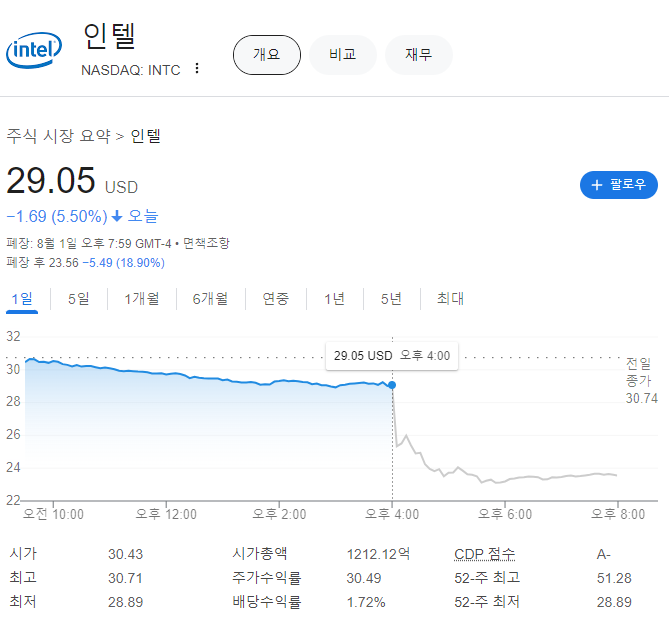Click the CDP score value A-
Screen dimensions: 669x620
click(x=603, y=554)
